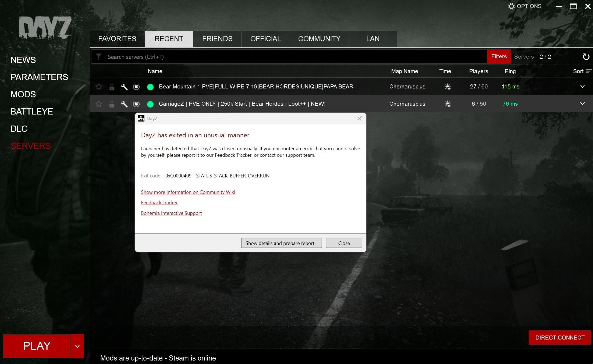Click the BattlEye shield icon on CarnageZ row

[136, 104]
